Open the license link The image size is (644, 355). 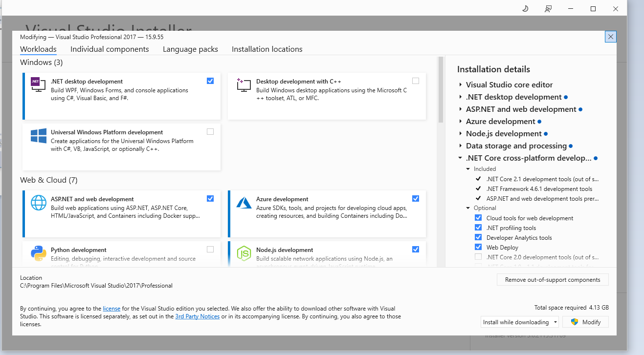[x=111, y=309]
